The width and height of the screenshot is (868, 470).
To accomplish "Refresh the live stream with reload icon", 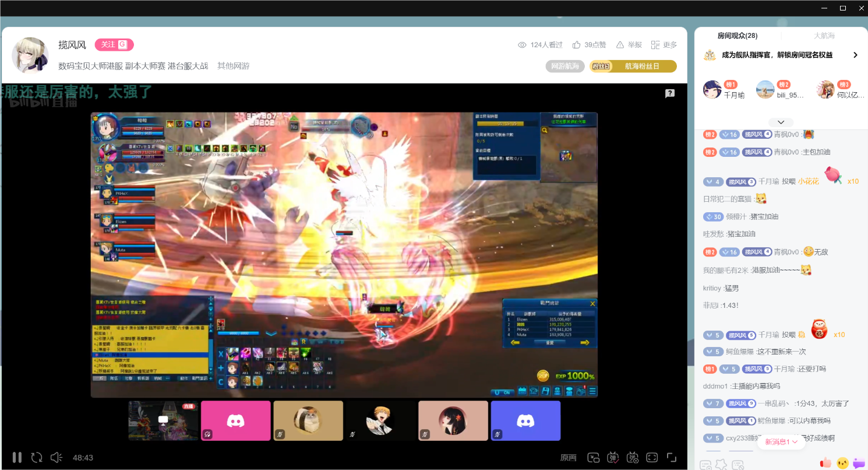I will coord(37,458).
